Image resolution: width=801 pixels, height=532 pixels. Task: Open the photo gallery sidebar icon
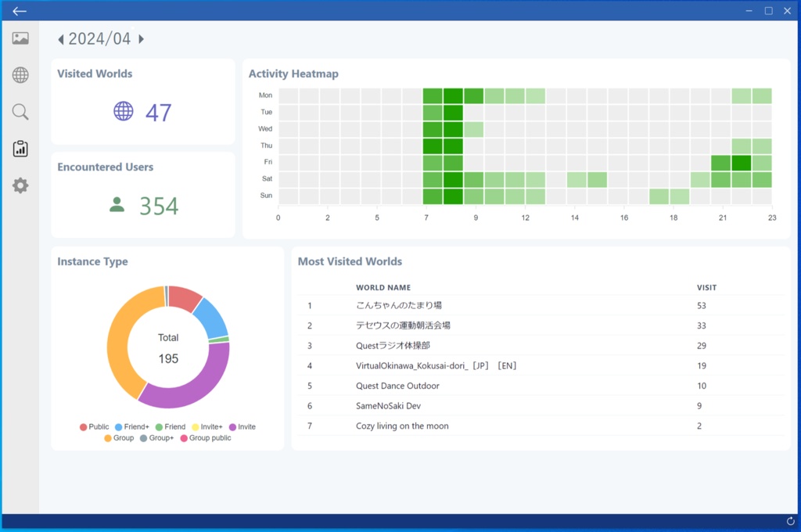point(20,38)
